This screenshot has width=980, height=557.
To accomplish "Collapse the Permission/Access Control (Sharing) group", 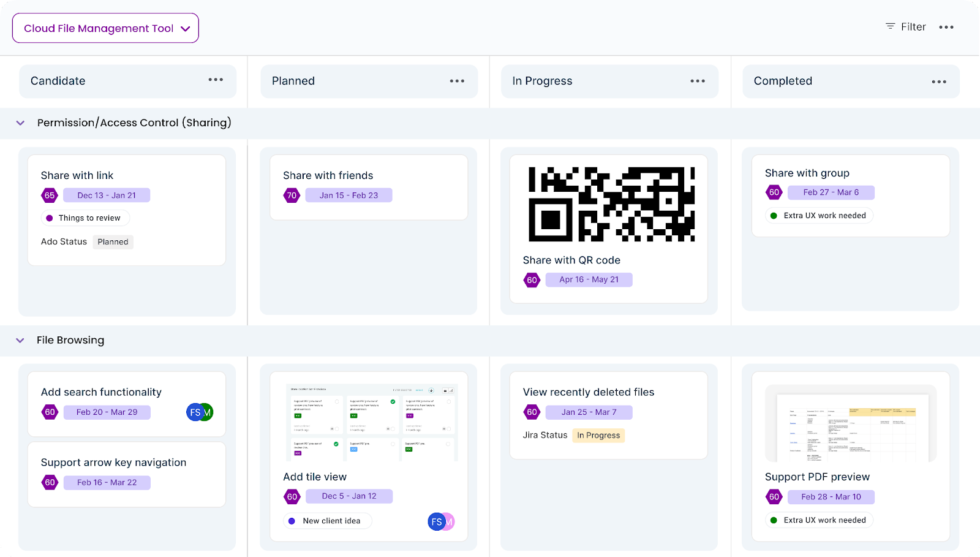I will pyautogui.click(x=20, y=123).
